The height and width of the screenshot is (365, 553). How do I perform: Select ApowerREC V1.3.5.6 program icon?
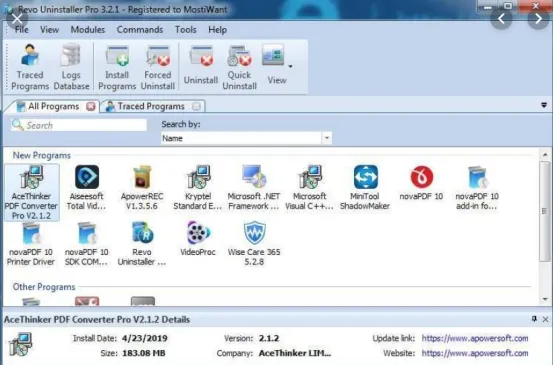[141, 187]
